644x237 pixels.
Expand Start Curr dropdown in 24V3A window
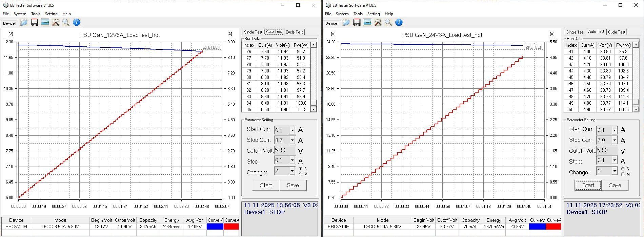[x=614, y=130]
